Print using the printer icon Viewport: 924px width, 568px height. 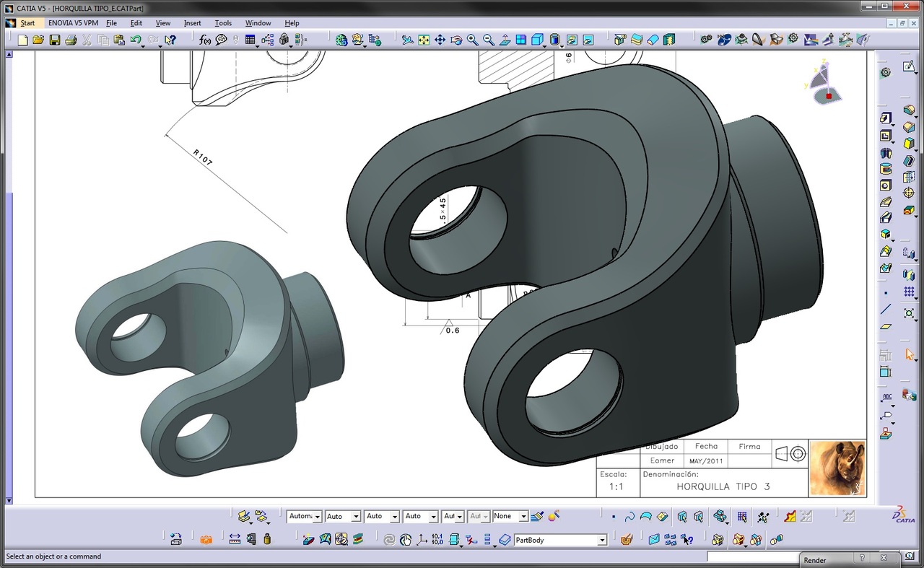pyautogui.click(x=71, y=40)
